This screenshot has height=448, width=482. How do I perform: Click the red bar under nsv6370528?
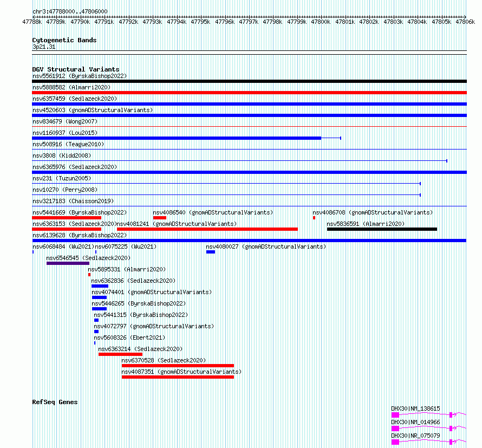pyautogui.click(x=178, y=366)
